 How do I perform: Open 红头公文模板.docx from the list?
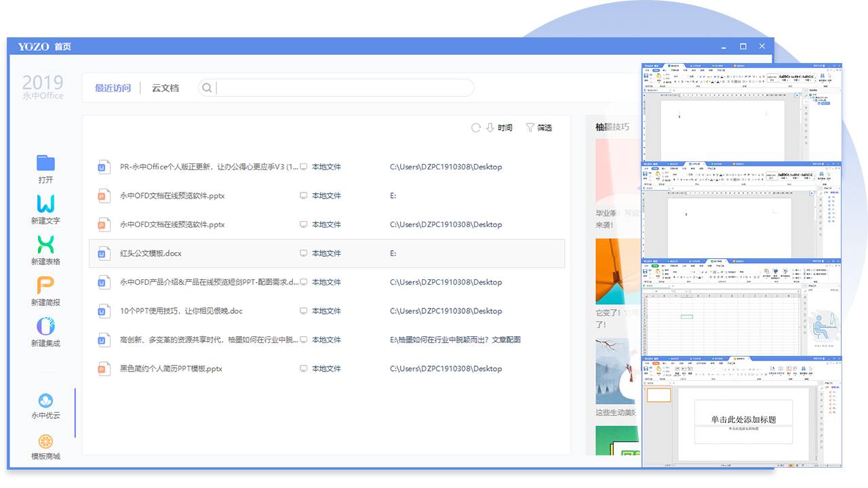151,253
